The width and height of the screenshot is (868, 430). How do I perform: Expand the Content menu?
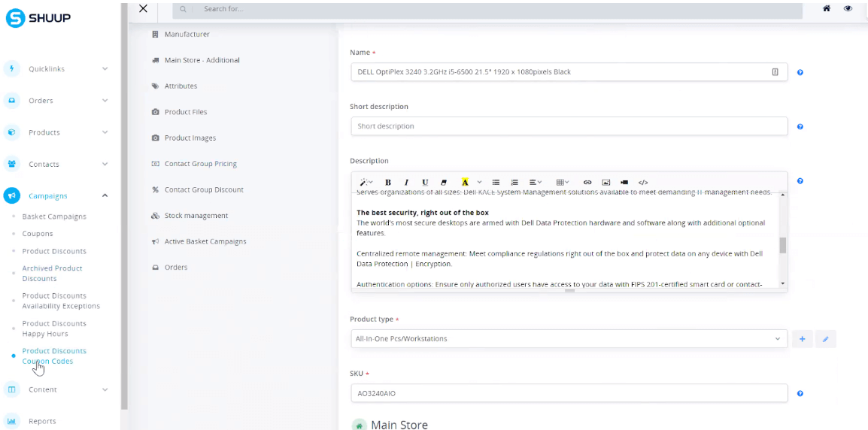pos(105,389)
